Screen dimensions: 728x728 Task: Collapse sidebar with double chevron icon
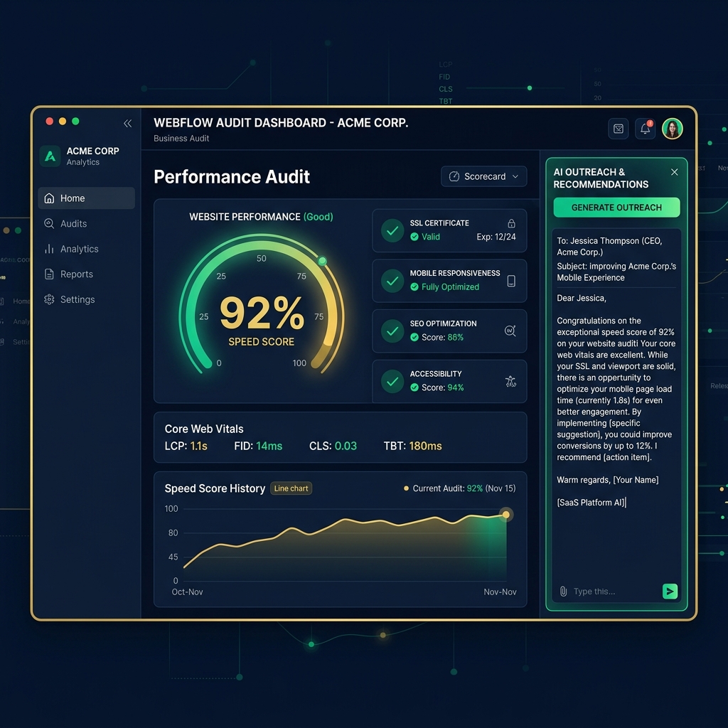tap(128, 123)
